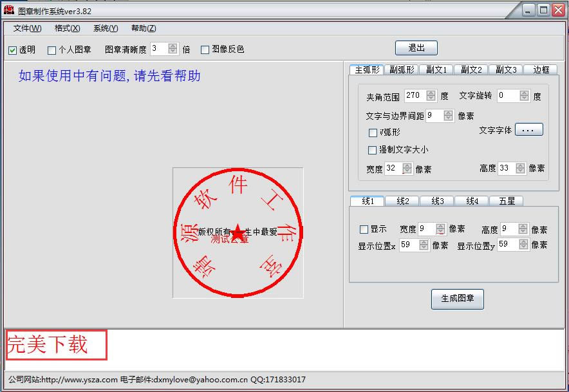The width and height of the screenshot is (569, 392).
Task: Switch to the 主弧形 tab
Action: tap(367, 70)
